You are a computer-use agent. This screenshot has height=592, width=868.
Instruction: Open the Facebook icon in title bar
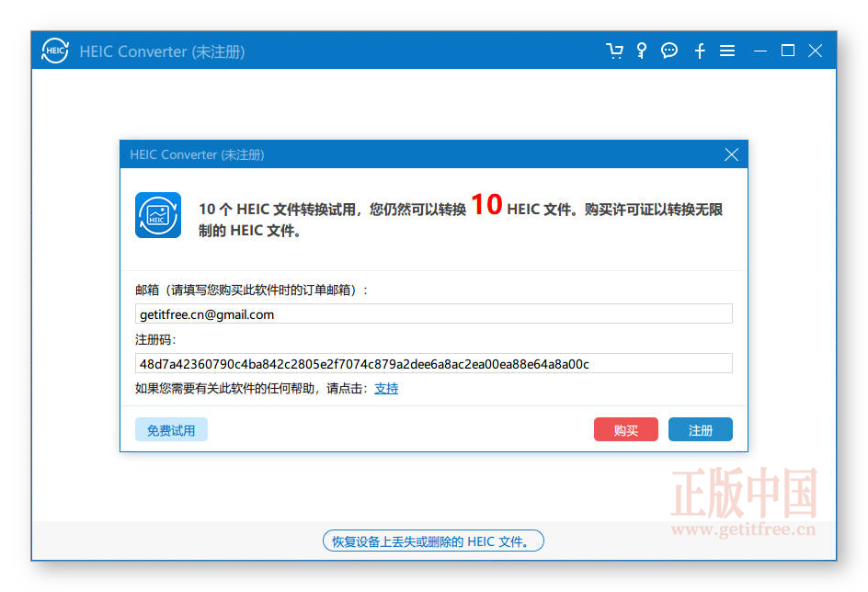click(x=700, y=51)
